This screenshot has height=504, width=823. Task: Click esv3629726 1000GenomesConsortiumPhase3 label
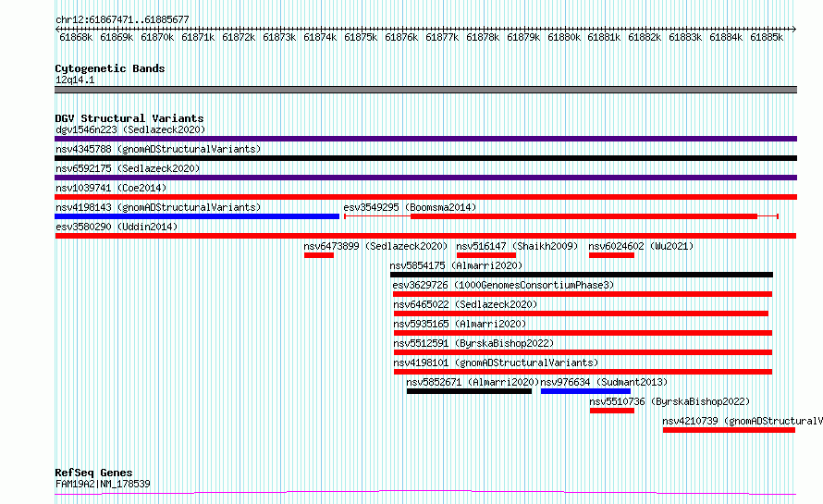tap(503, 285)
